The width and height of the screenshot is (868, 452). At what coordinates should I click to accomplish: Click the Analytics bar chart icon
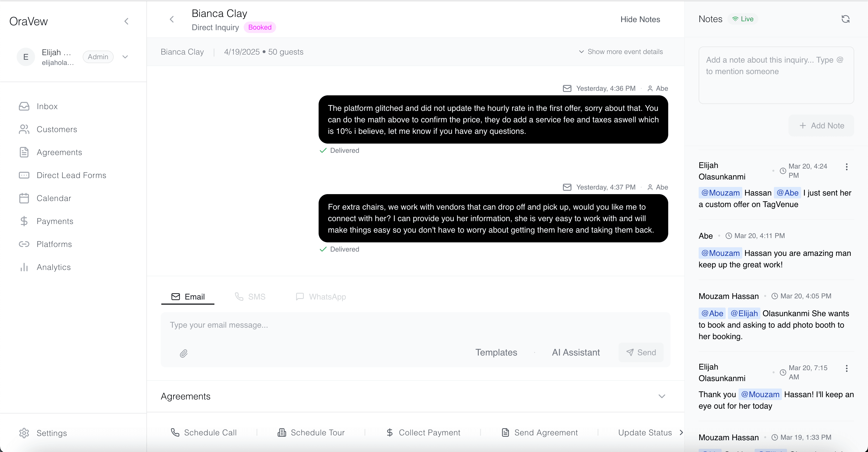point(24,267)
